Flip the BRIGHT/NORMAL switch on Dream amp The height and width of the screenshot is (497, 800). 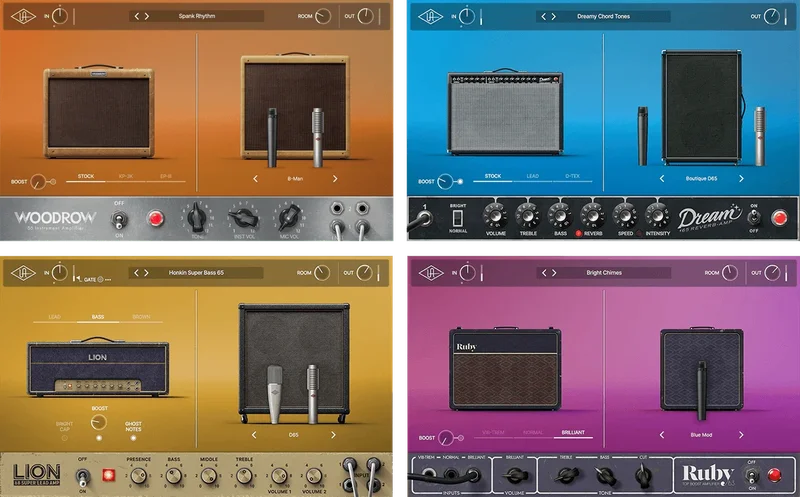(458, 218)
